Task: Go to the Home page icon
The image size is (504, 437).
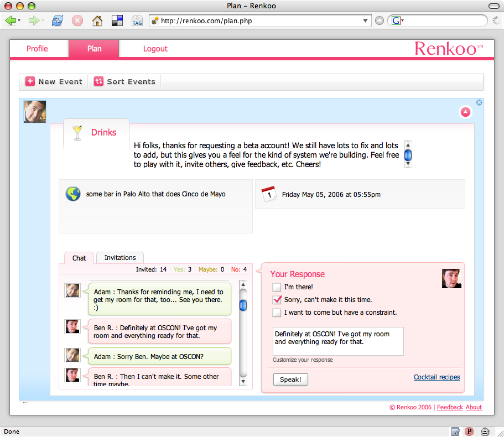Action: tap(97, 21)
